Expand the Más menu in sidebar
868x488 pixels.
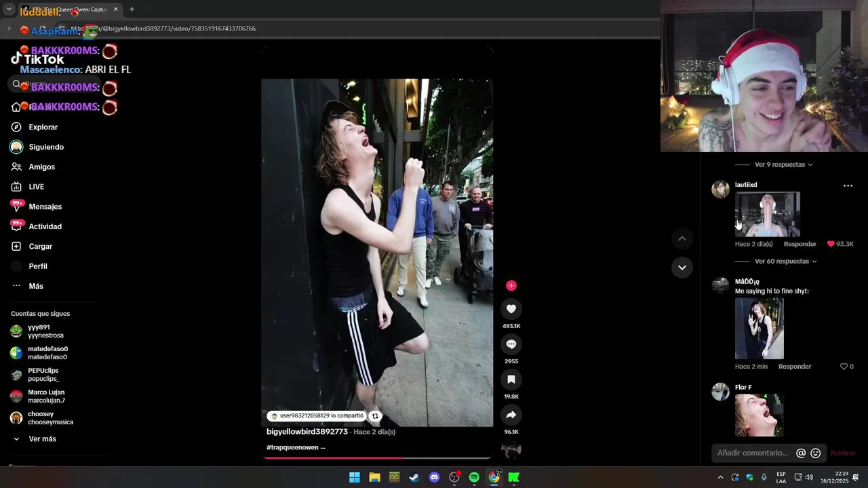(x=36, y=286)
